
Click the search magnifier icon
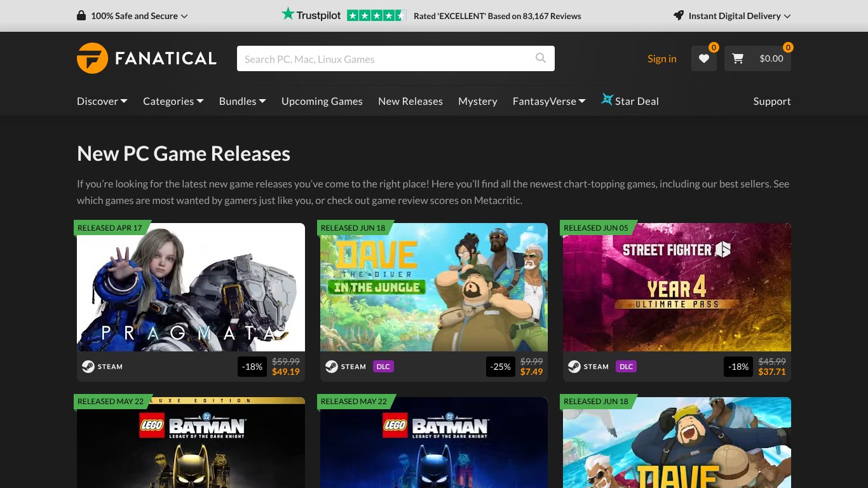coord(541,58)
